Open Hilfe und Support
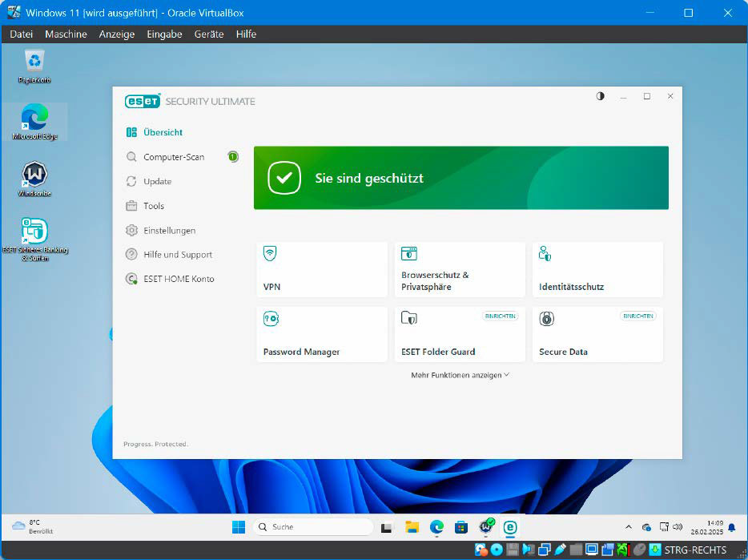This screenshot has height=560, width=748. tap(169, 255)
